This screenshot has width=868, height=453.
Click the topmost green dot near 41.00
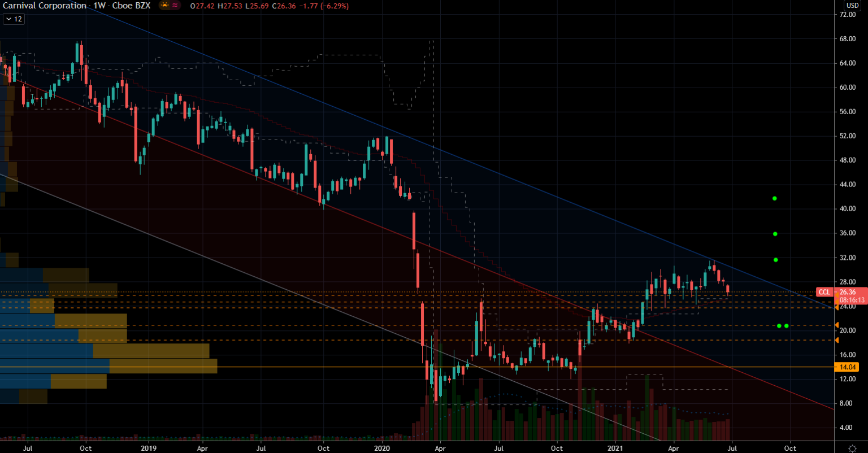(x=775, y=198)
